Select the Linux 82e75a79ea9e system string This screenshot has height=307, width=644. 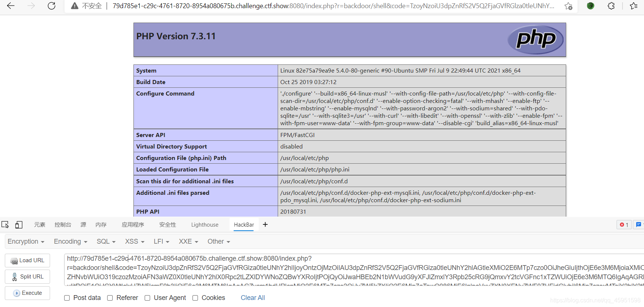[x=400, y=71]
